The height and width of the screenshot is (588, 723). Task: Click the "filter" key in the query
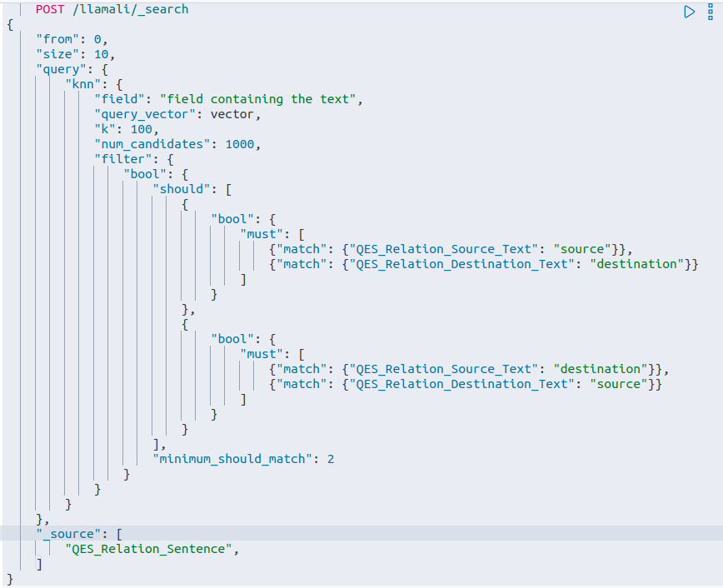(x=122, y=159)
